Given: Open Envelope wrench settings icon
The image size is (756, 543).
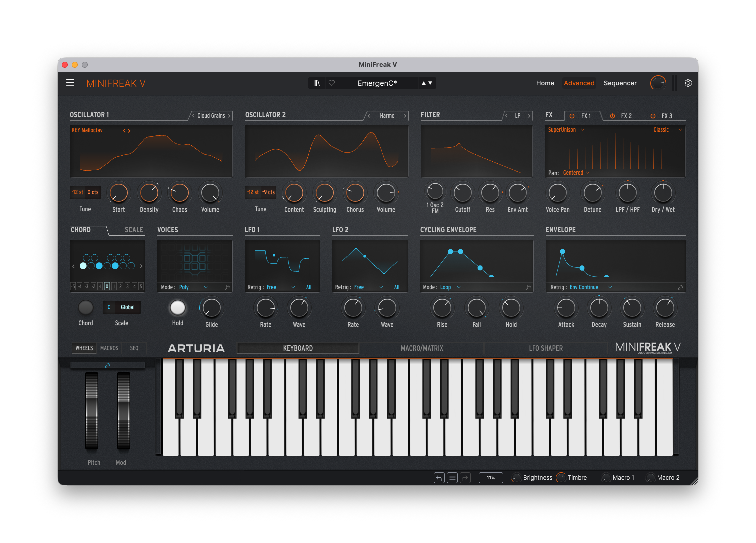Looking at the screenshot, I should [x=681, y=287].
